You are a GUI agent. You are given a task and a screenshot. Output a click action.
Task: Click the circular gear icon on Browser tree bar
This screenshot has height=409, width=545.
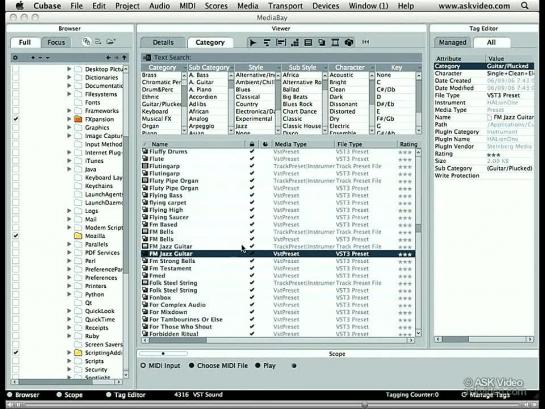click(15, 58)
